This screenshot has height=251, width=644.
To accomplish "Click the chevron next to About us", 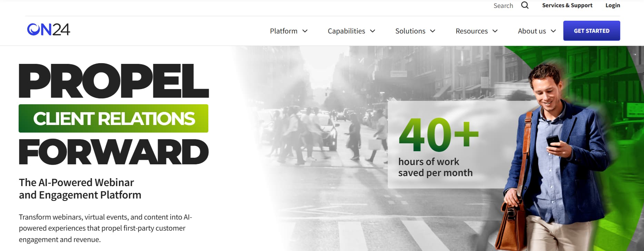I will pos(553,31).
